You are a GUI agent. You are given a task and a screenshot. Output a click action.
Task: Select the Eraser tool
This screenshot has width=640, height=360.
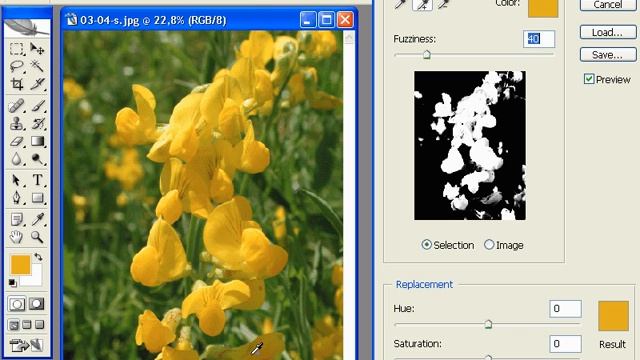click(16, 141)
